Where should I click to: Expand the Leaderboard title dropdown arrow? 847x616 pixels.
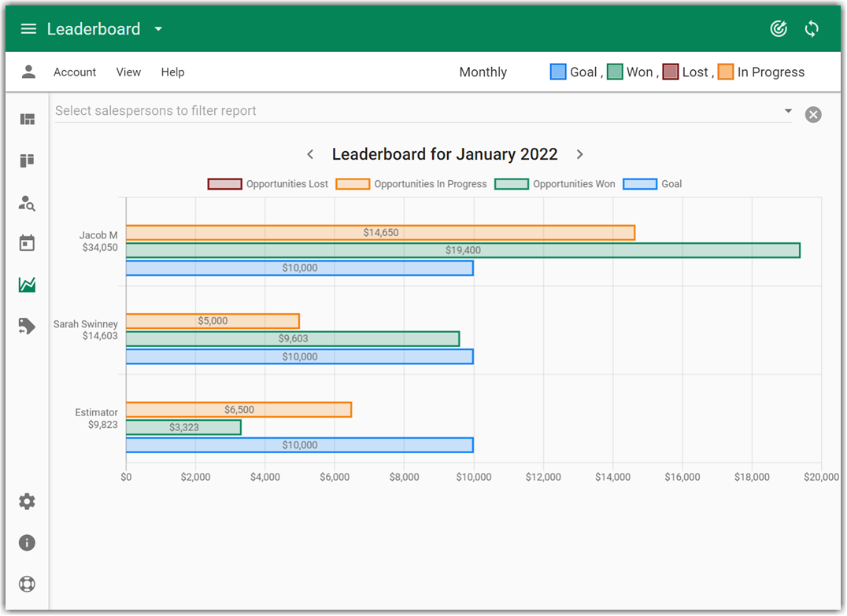[158, 29]
